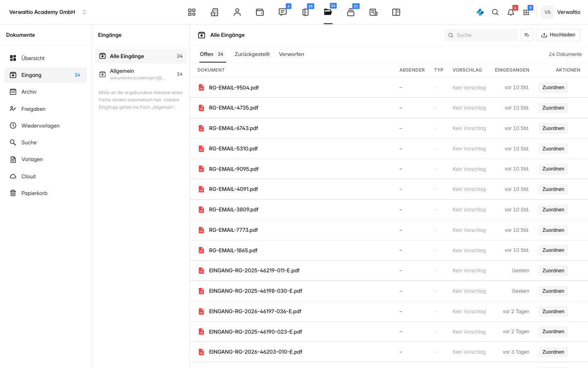588x368 pixels.
Task: Open the dashboard grid icon in top navigation
Action: [x=192, y=12]
